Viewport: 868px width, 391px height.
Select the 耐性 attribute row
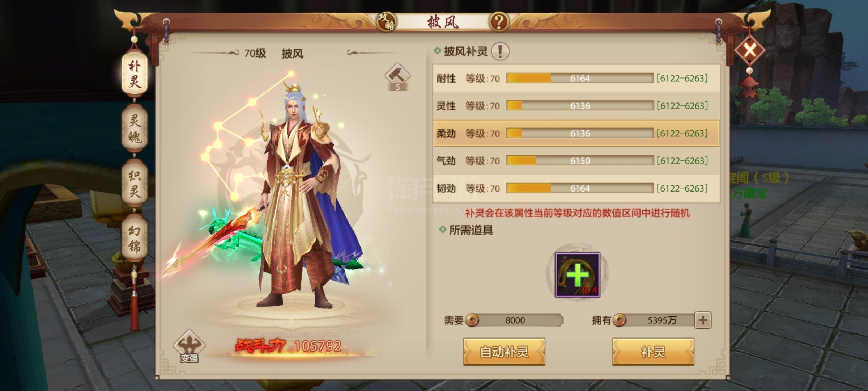(x=576, y=78)
